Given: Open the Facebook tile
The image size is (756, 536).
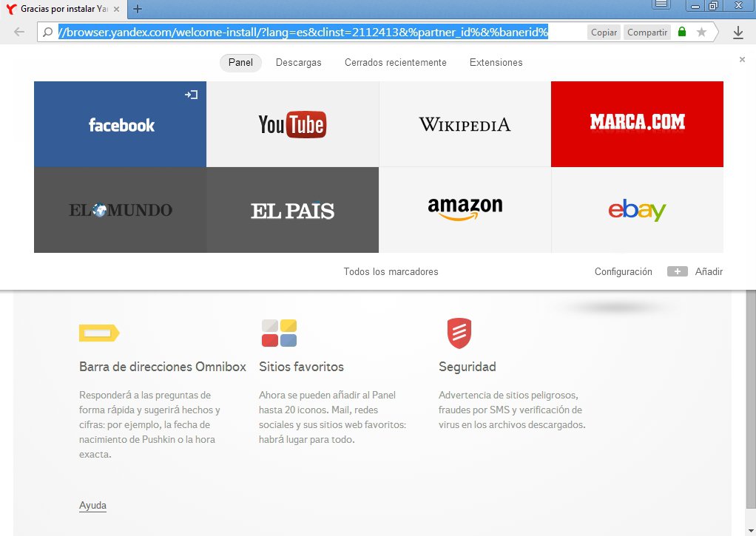Looking at the screenshot, I should (120, 124).
